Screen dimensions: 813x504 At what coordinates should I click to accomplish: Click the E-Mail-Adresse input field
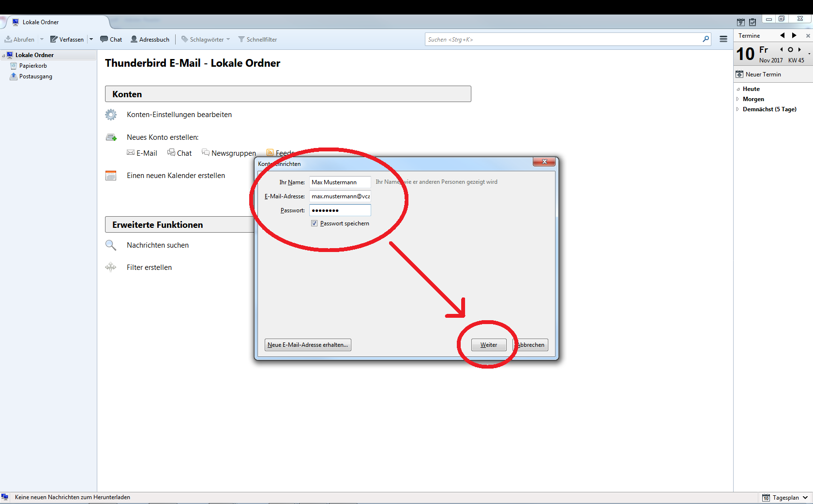point(340,196)
